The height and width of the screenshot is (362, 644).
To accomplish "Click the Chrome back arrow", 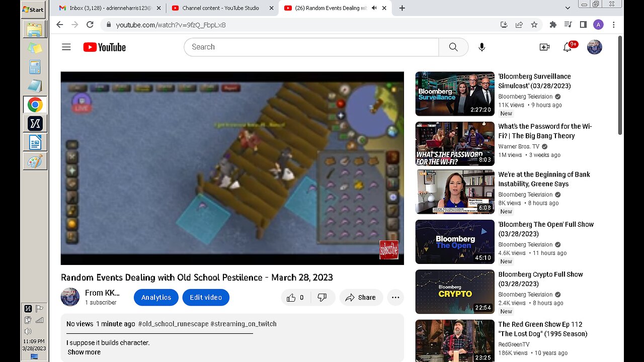I will [x=59, y=25].
